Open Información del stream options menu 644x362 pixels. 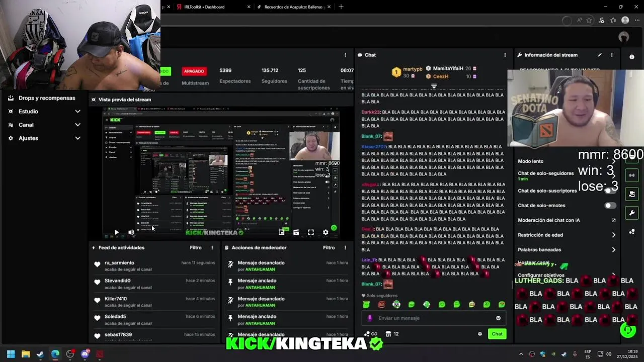612,55
